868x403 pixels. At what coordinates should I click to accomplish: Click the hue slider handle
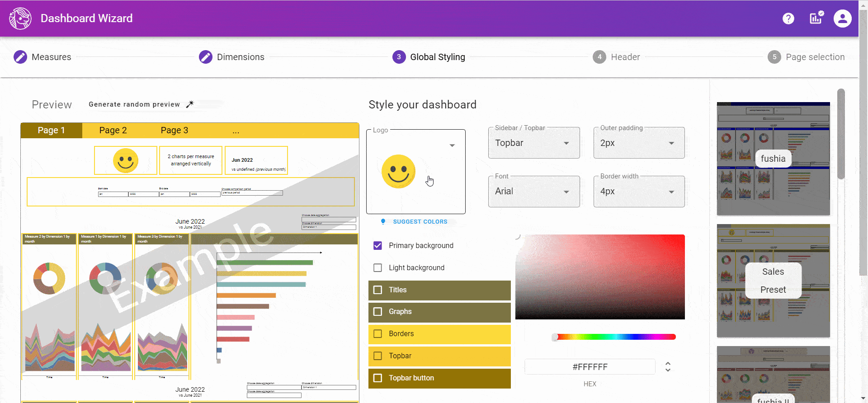point(555,337)
